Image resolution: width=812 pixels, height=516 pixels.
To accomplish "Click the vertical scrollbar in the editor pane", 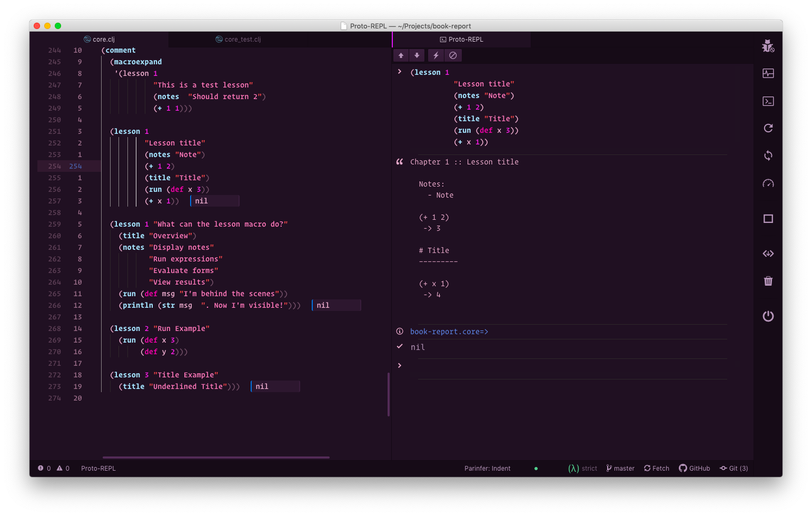I will pos(389,394).
